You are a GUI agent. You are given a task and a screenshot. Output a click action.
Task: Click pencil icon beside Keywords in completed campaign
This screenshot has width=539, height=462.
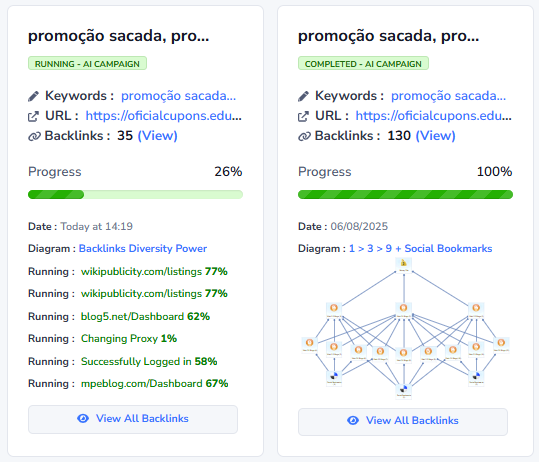click(x=303, y=96)
